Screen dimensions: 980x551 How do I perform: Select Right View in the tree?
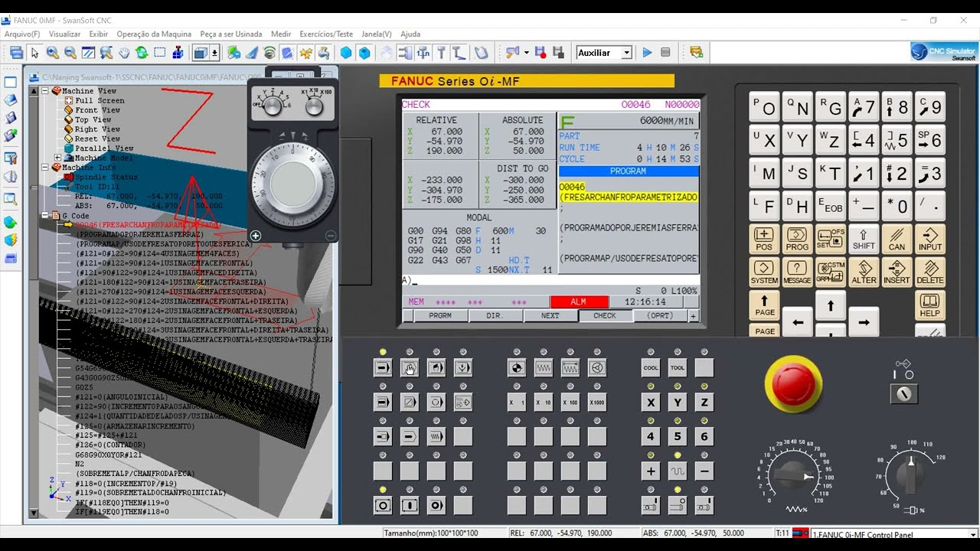point(97,129)
